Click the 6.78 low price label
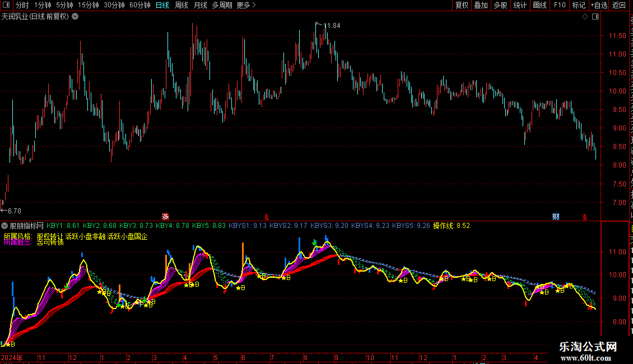 (x=15, y=211)
